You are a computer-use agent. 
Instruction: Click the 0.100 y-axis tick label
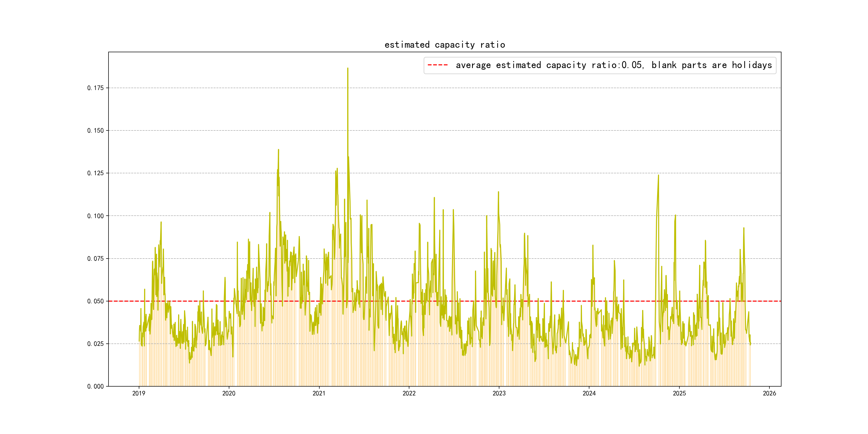pyautogui.click(x=95, y=216)
